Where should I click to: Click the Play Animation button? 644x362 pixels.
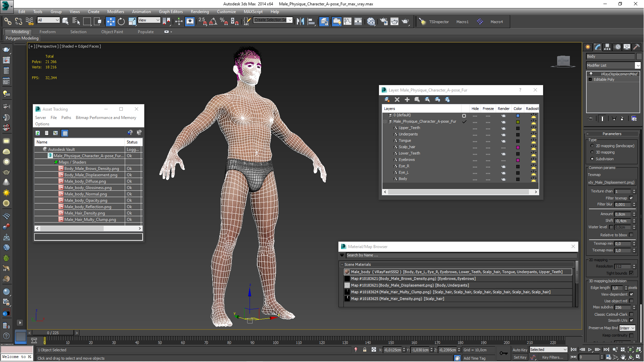tap(590, 350)
